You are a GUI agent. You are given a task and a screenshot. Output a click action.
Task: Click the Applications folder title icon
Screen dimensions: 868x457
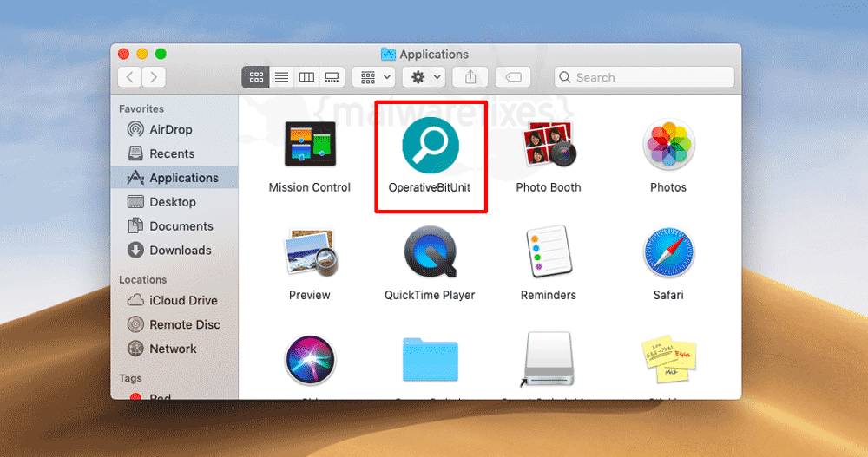388,55
